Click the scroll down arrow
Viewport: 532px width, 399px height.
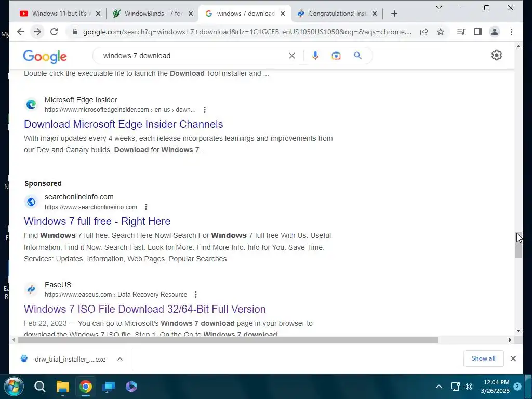click(x=518, y=331)
